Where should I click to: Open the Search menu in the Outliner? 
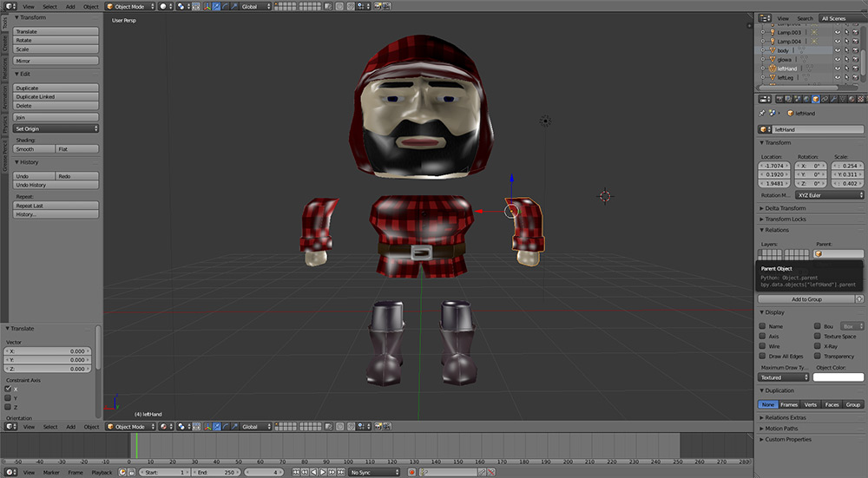pyautogui.click(x=806, y=18)
